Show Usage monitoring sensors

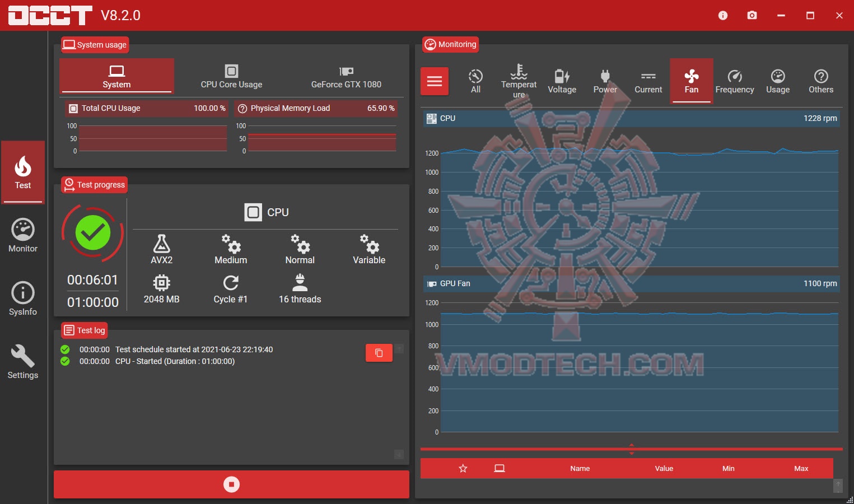tap(778, 81)
